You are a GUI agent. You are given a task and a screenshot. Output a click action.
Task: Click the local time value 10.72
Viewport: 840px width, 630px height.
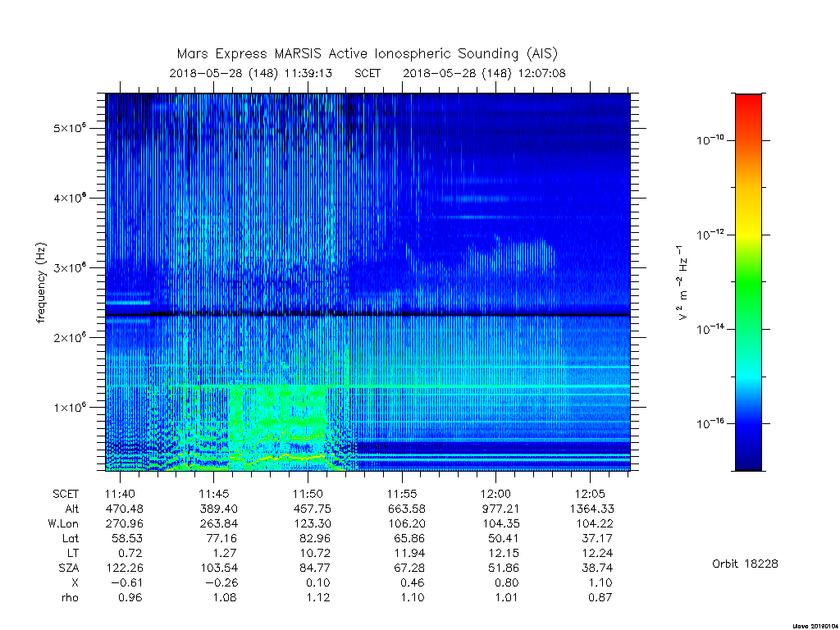click(x=315, y=553)
